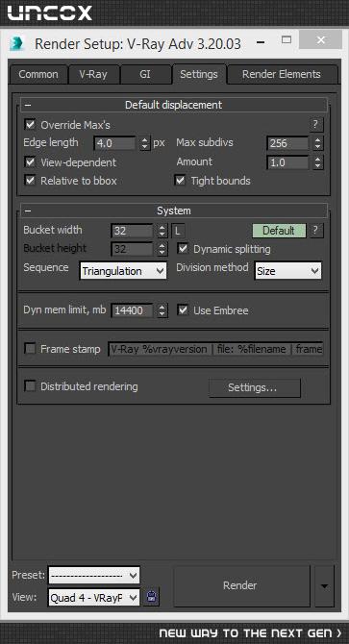Click the Edge length spinner arrows
The height and width of the screenshot is (644, 349).
144,144
